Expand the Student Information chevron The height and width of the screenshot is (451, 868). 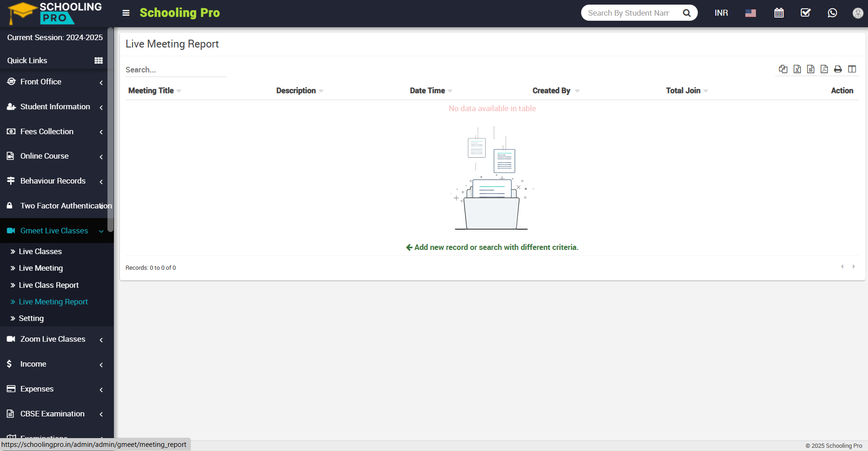101,107
